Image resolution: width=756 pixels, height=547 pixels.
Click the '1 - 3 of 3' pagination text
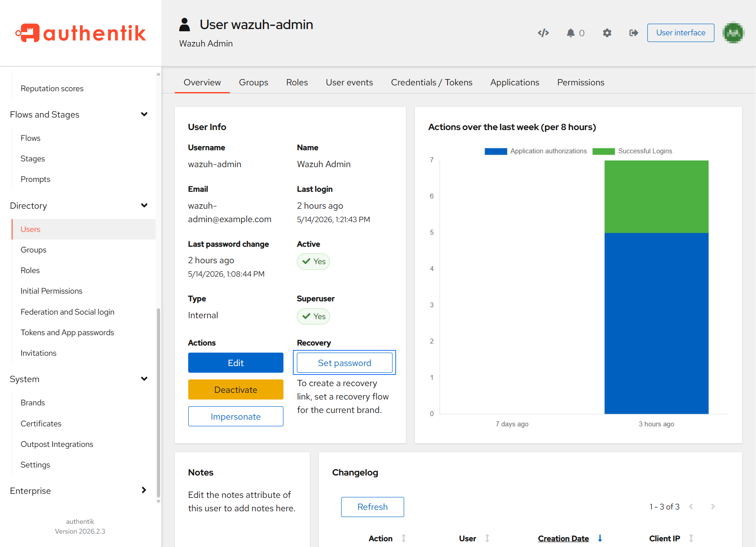click(664, 507)
